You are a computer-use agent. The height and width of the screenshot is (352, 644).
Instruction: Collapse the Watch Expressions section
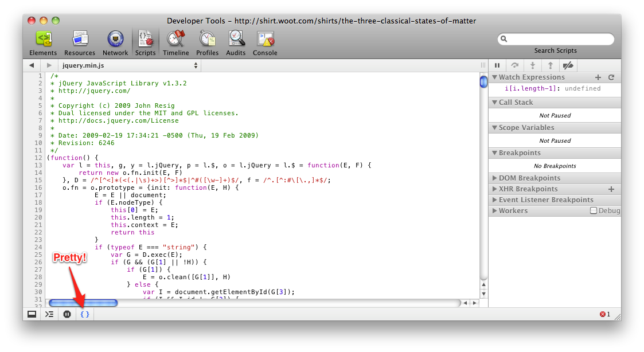[495, 77]
